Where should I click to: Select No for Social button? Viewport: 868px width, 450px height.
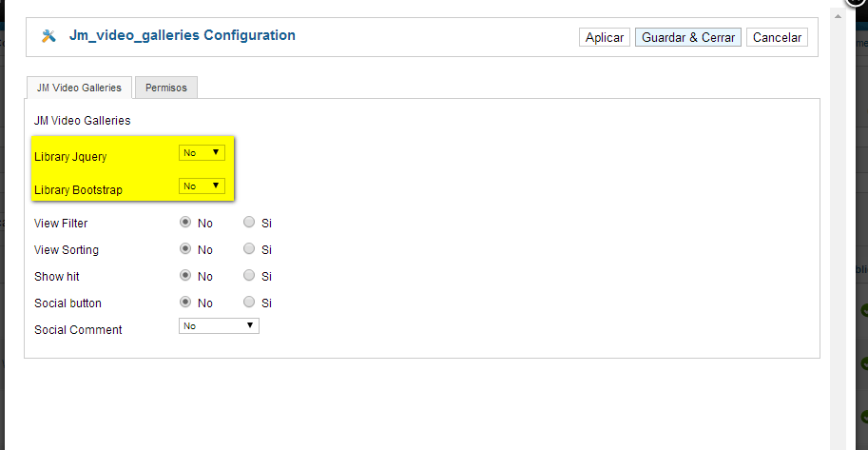185,302
